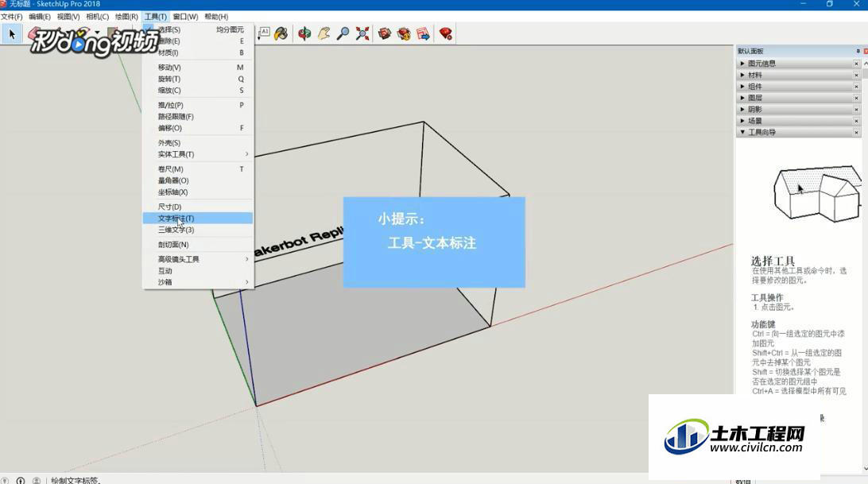Expand the 阴影 panel

click(x=743, y=110)
